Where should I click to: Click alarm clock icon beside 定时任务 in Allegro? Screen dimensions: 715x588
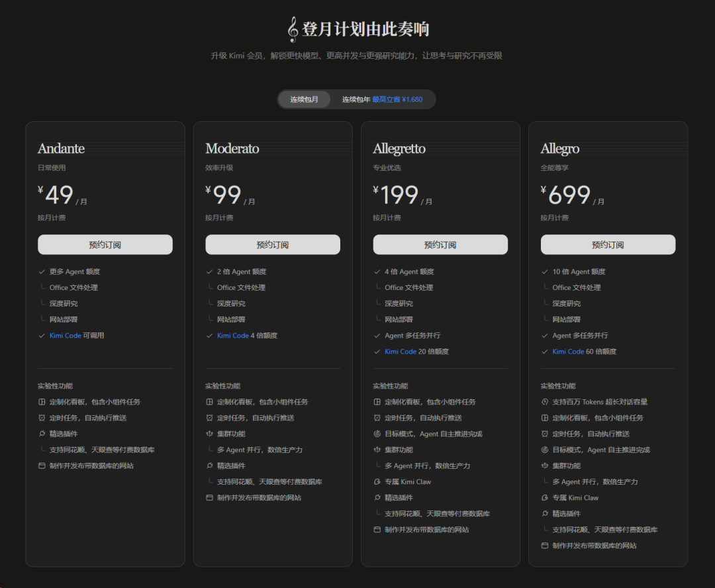click(x=544, y=434)
